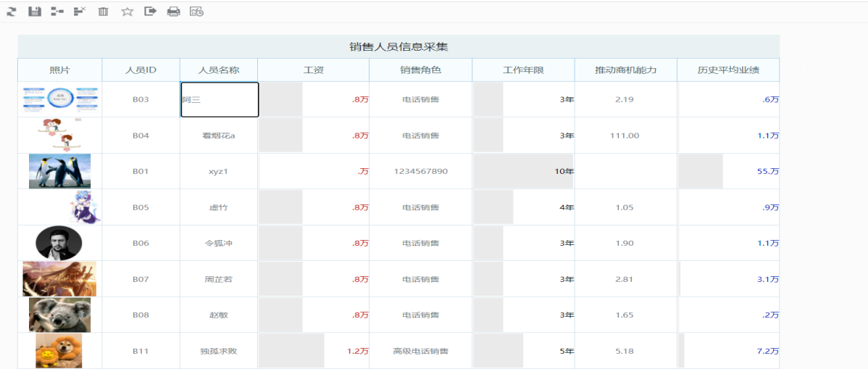Click the salary value 1.2万
The image size is (868, 369).
358,352
